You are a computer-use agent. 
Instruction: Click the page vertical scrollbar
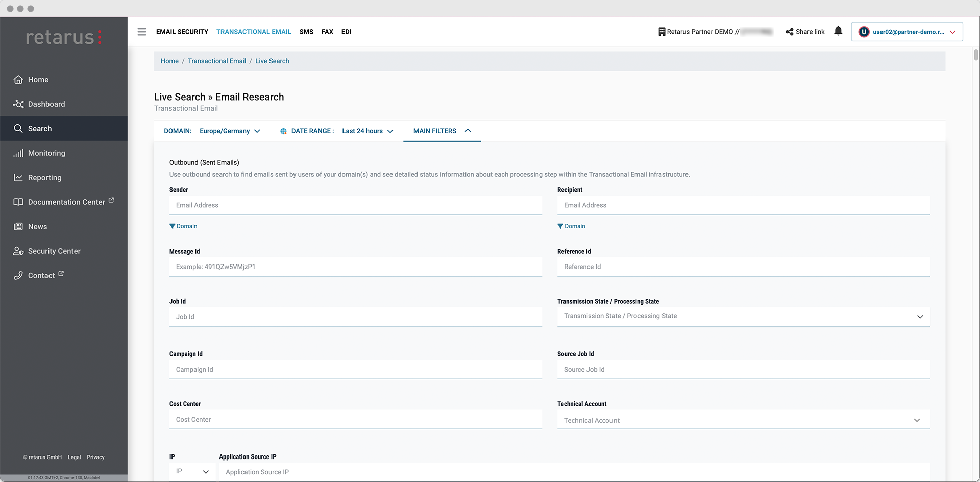coord(976,55)
